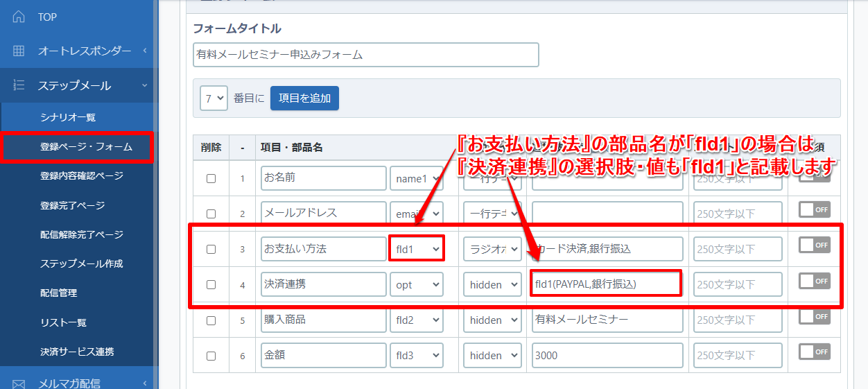
Task: Click the フォームタイトル text field
Action: coord(365,55)
